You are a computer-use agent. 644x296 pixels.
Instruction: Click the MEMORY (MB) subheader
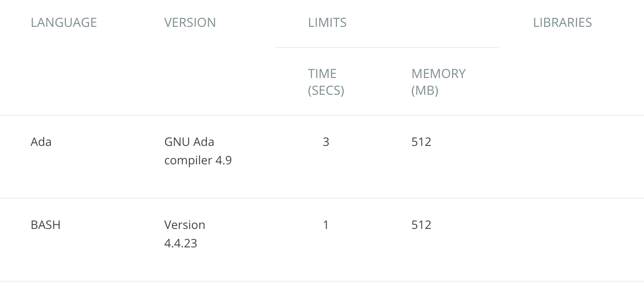tap(438, 82)
